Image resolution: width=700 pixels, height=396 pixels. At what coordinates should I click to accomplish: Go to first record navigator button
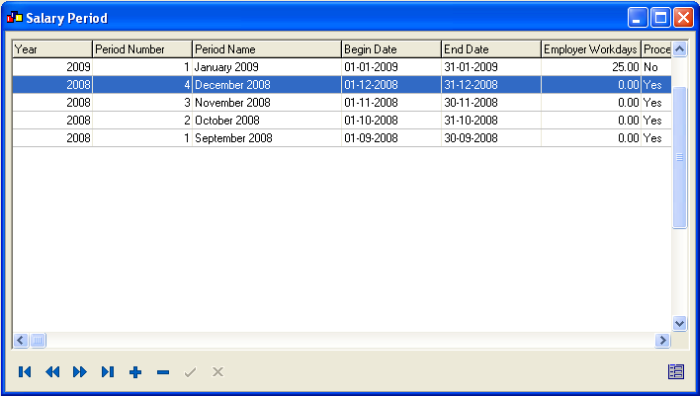pyautogui.click(x=25, y=372)
